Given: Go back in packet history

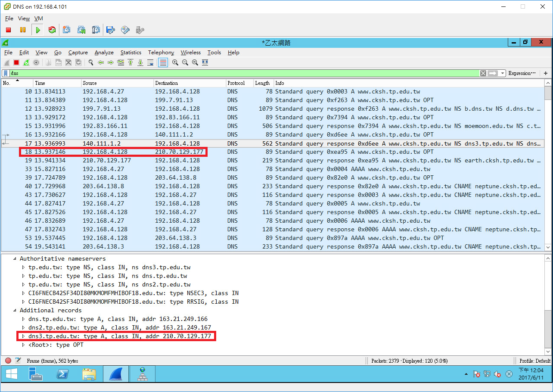Looking at the screenshot, I should tap(101, 62).
